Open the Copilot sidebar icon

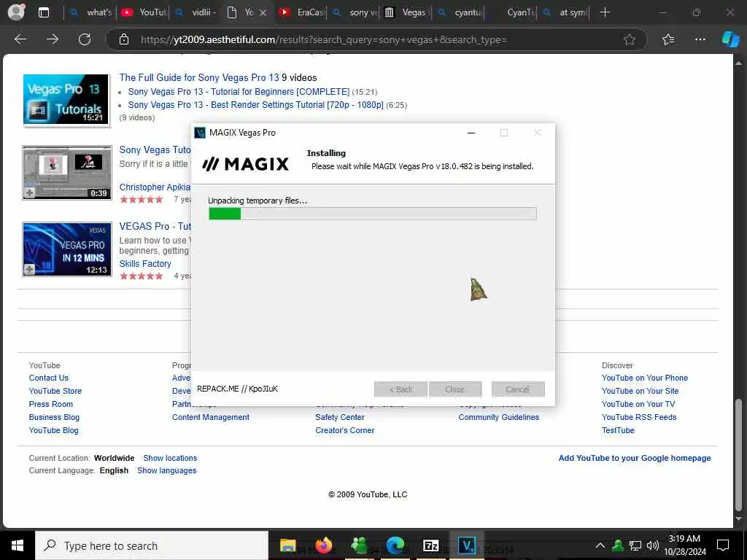(x=729, y=39)
